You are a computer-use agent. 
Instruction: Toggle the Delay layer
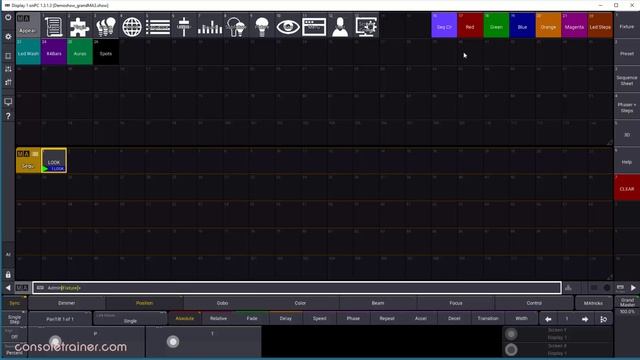click(286, 318)
